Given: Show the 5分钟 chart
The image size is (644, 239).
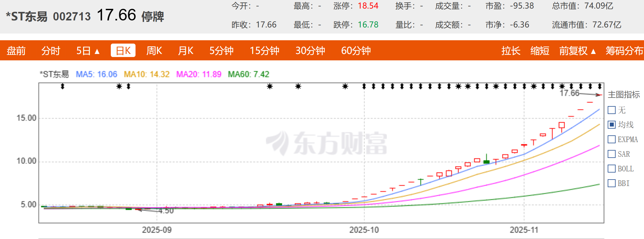Looking at the screenshot, I should coord(221,51).
